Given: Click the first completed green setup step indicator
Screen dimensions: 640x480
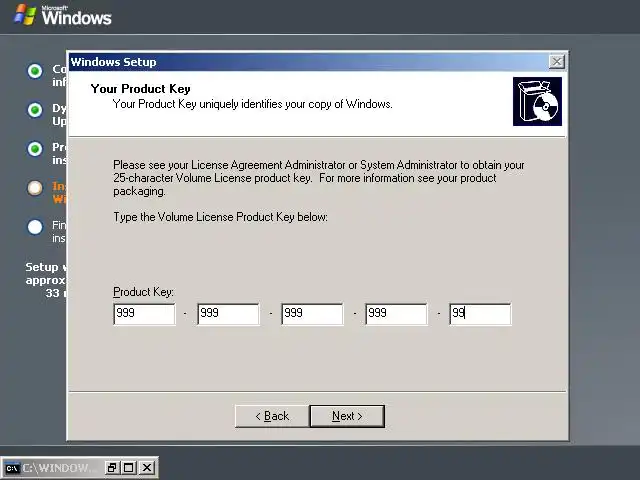Looking at the screenshot, I should coord(35,71).
